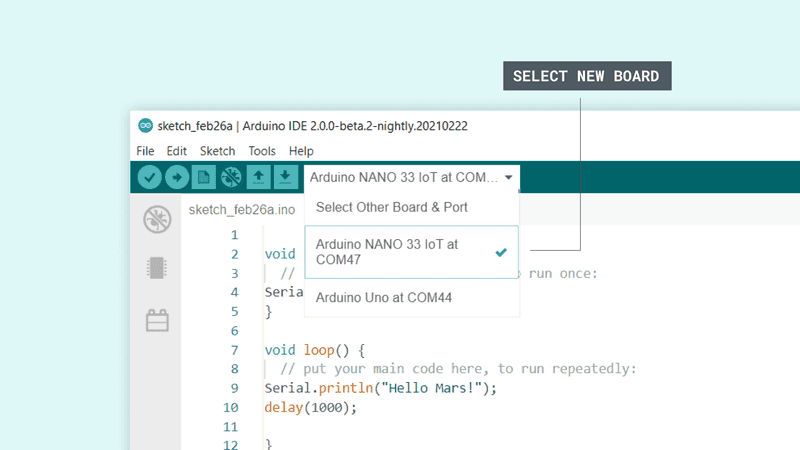Open Boards Manager chip icon in sidebar
Image resolution: width=800 pixels, height=450 pixels.
coord(157,268)
